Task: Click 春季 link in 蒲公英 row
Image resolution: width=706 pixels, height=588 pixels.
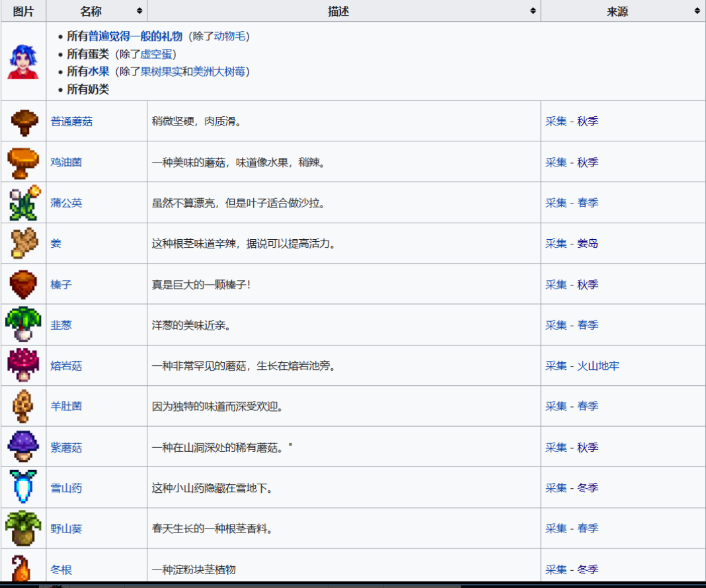Action: pos(588,203)
